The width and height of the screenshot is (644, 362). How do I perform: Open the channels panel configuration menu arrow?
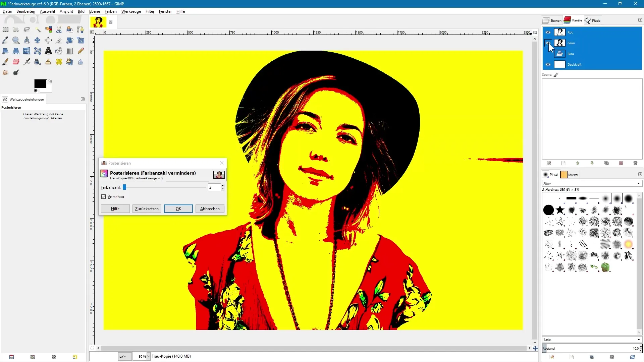tap(640, 20)
